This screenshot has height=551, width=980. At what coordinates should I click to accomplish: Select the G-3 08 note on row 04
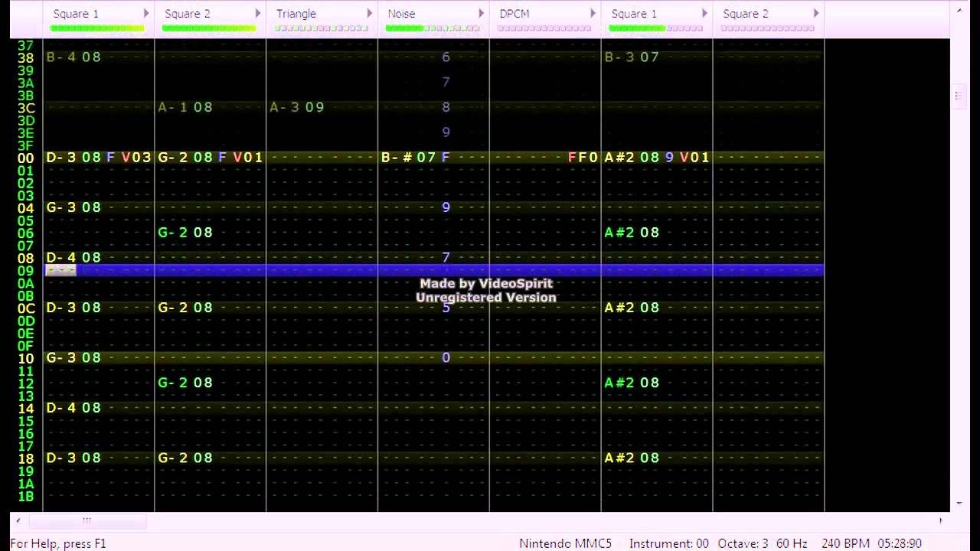coord(73,207)
